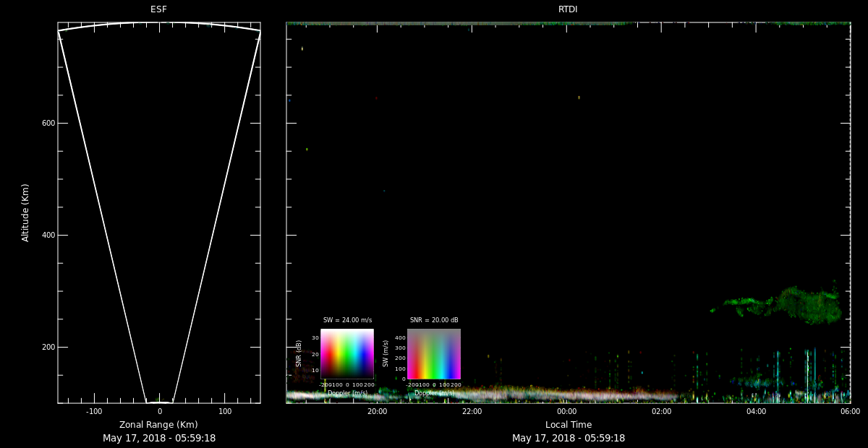The height and width of the screenshot is (448, 868).
Task: Click the 20:00 local time tick label
Action: click(x=377, y=411)
